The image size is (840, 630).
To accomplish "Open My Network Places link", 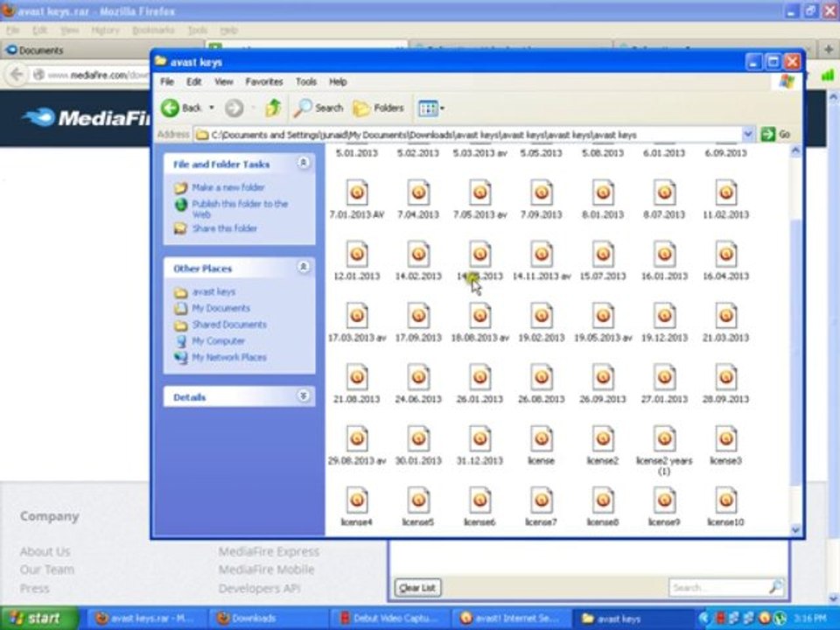I will [x=228, y=357].
